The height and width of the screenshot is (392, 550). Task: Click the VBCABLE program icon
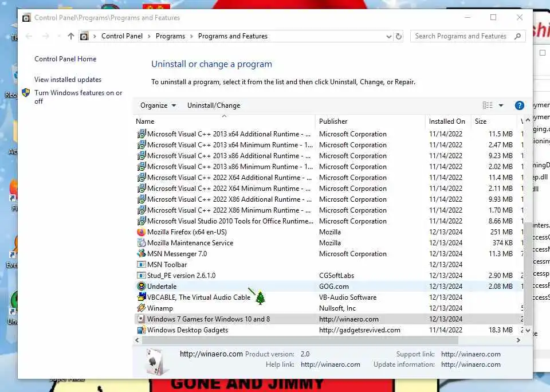[142, 297]
